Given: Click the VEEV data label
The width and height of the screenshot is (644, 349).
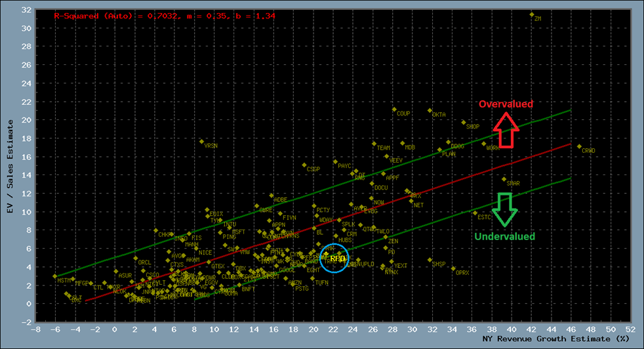Looking at the screenshot, I should [396, 160].
